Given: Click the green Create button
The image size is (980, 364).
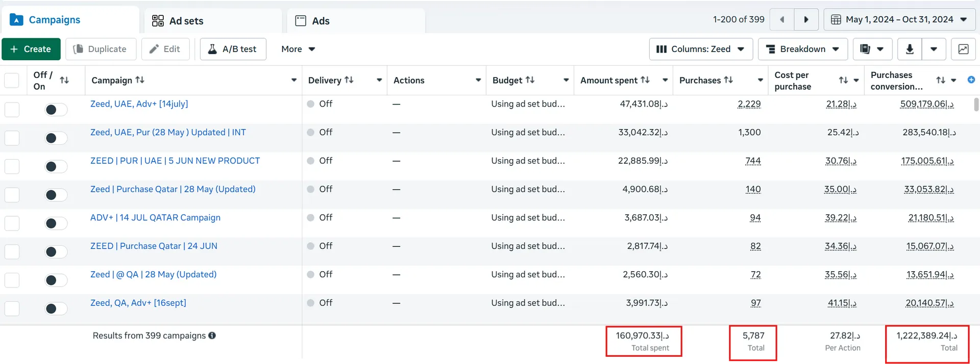Looking at the screenshot, I should 31,49.
